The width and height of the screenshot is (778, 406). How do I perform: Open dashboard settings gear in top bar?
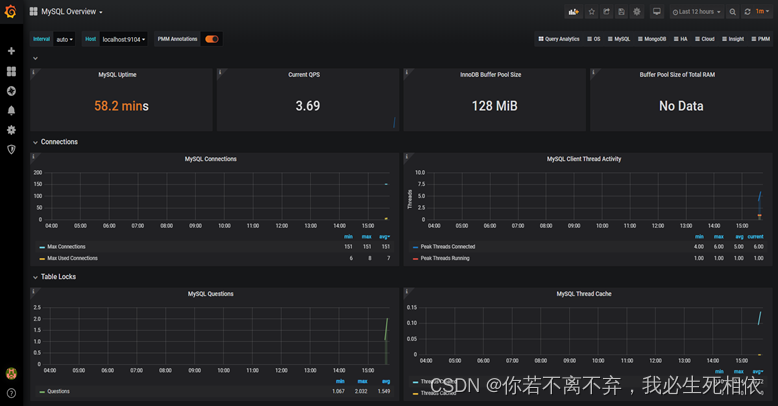(637, 11)
